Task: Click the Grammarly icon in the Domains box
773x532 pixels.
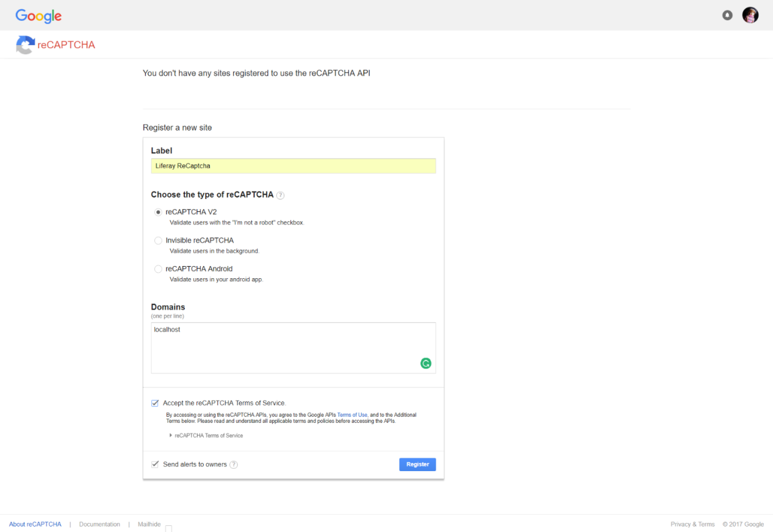Action: (x=426, y=363)
